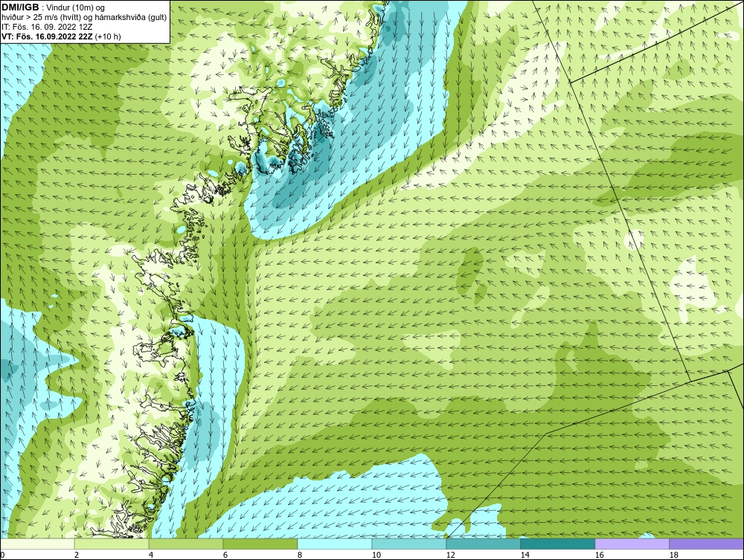Click the legend scale label 12
This screenshot has height=560, width=744.
451,555
